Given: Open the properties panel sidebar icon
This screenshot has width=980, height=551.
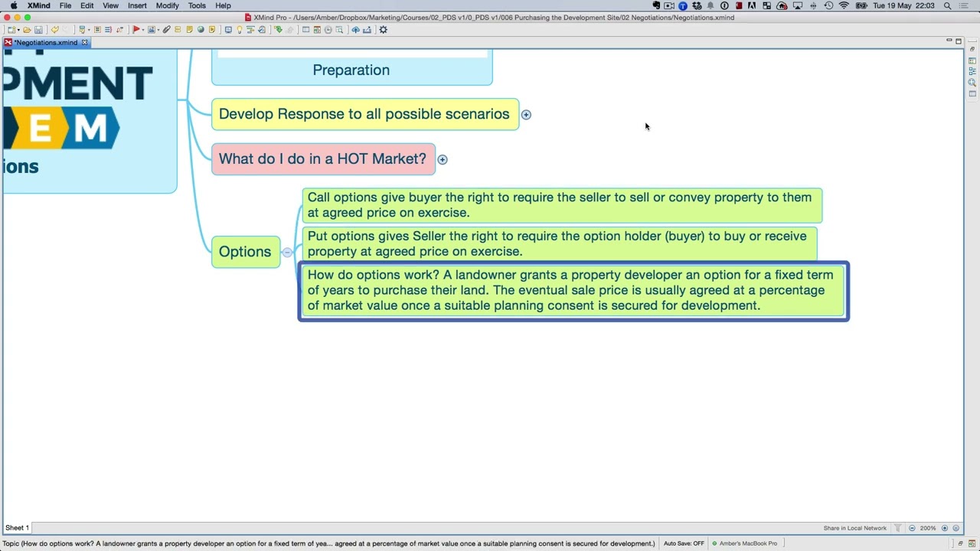Looking at the screenshot, I should tap(972, 93).
